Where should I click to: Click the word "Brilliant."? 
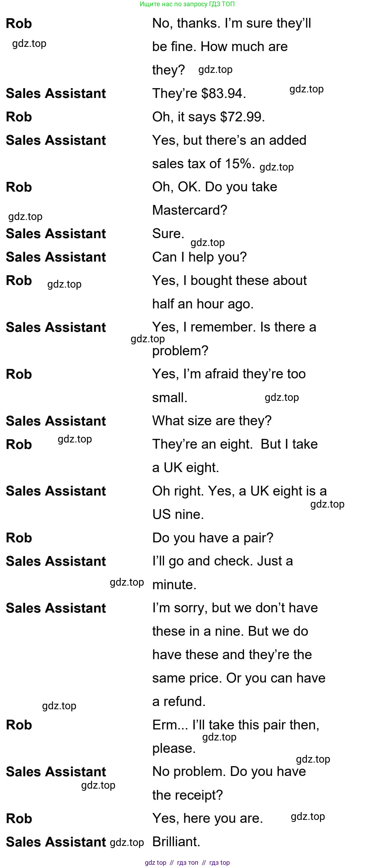[x=176, y=842]
